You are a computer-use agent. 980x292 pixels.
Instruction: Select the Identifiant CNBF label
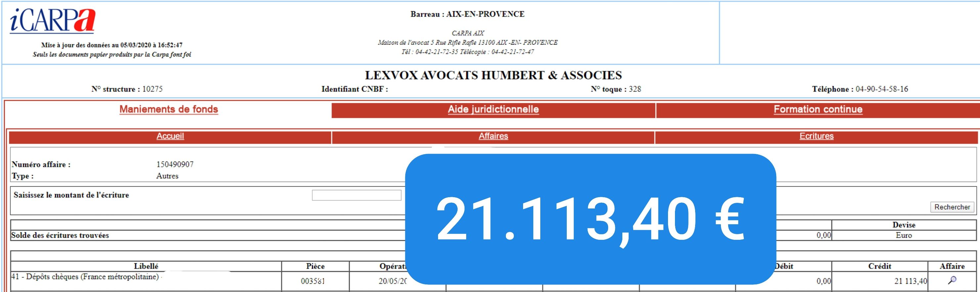pyautogui.click(x=355, y=89)
